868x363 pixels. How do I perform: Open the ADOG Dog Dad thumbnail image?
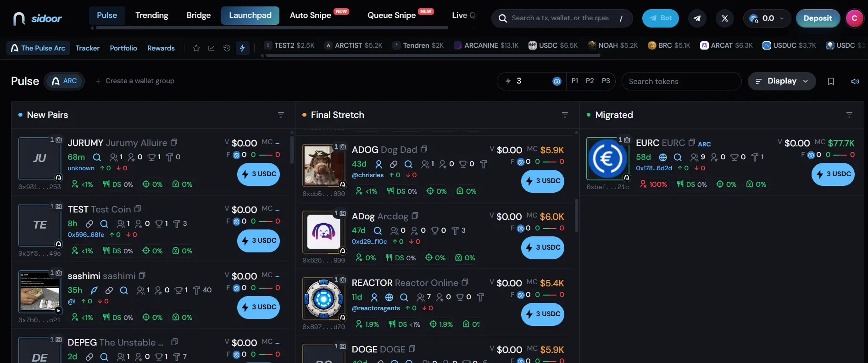323,166
